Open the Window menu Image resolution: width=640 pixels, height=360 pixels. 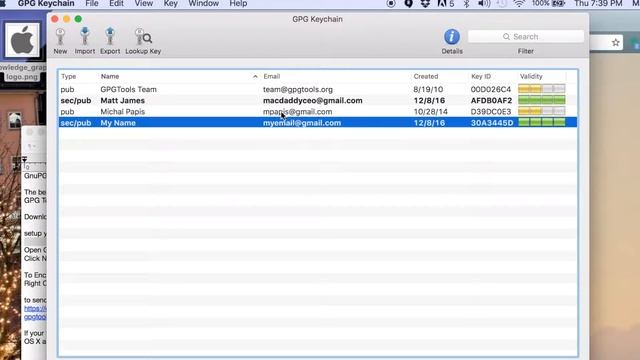204,4
